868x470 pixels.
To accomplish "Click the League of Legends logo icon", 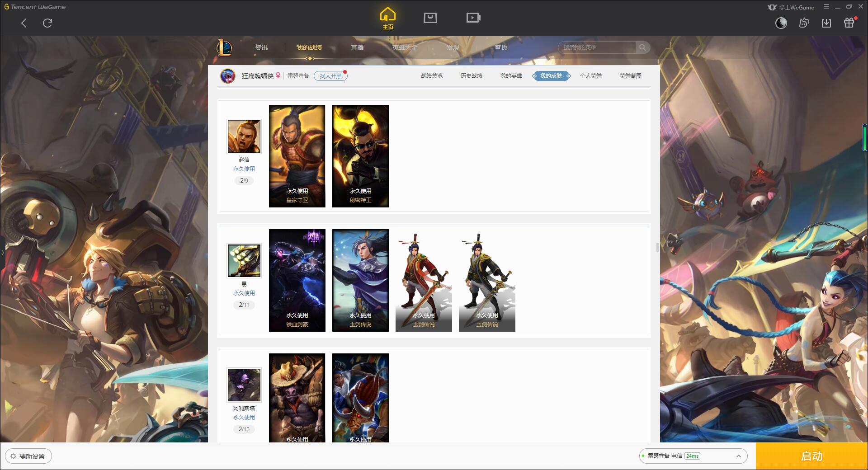I will 224,47.
